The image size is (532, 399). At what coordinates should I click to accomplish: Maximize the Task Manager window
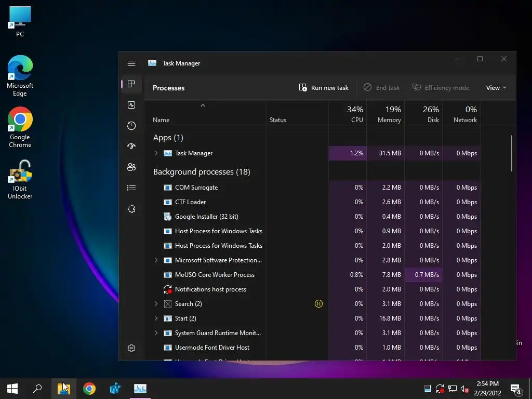point(480,59)
